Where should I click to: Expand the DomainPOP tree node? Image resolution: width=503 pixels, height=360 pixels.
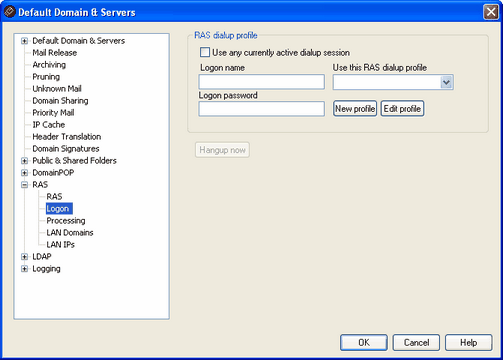24,173
